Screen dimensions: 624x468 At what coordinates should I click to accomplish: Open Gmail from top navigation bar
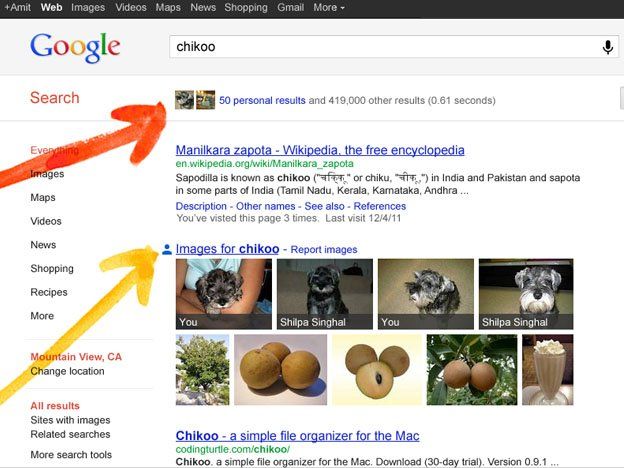pos(291,7)
